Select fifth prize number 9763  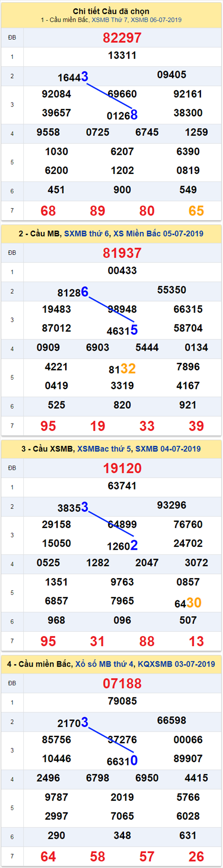pyautogui.click(x=122, y=582)
